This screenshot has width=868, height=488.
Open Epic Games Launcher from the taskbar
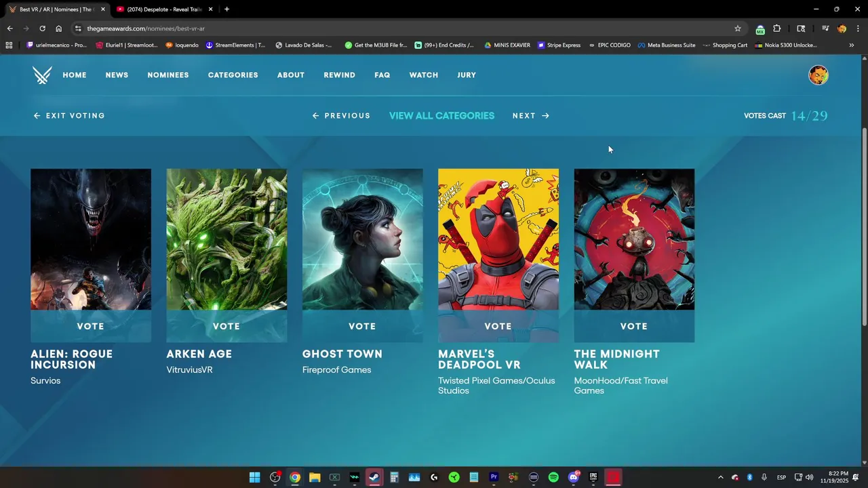click(x=593, y=477)
